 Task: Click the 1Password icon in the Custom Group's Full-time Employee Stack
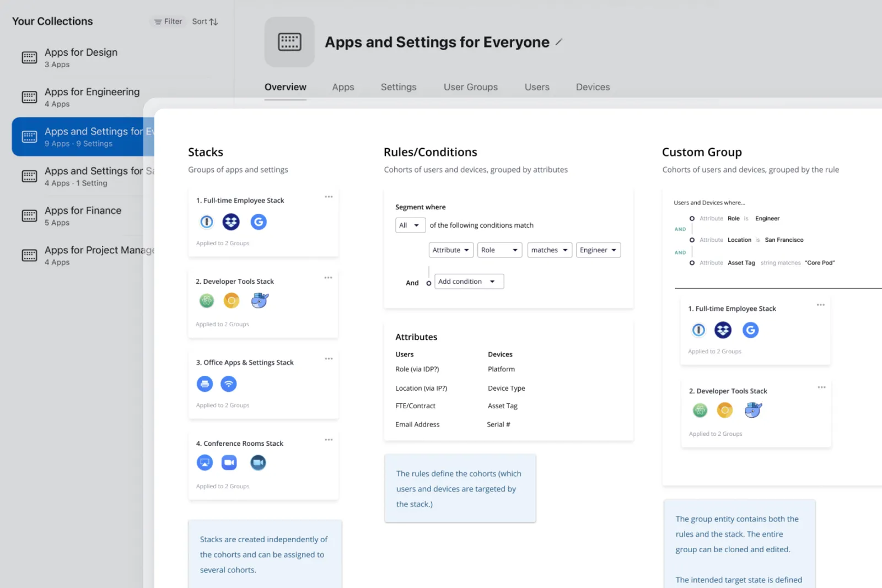coord(698,330)
